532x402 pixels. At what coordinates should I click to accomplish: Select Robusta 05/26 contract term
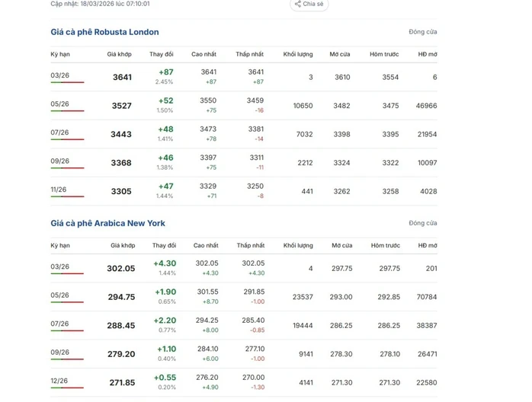click(59, 104)
